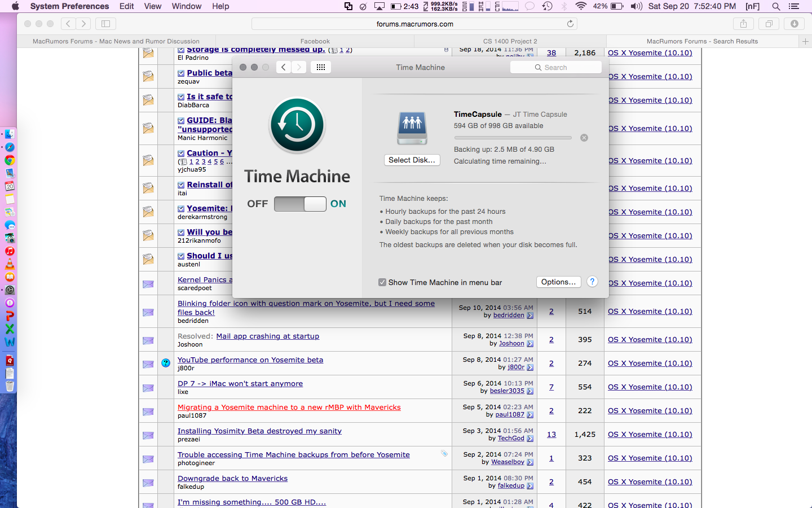Open the Help menu

coord(220,6)
